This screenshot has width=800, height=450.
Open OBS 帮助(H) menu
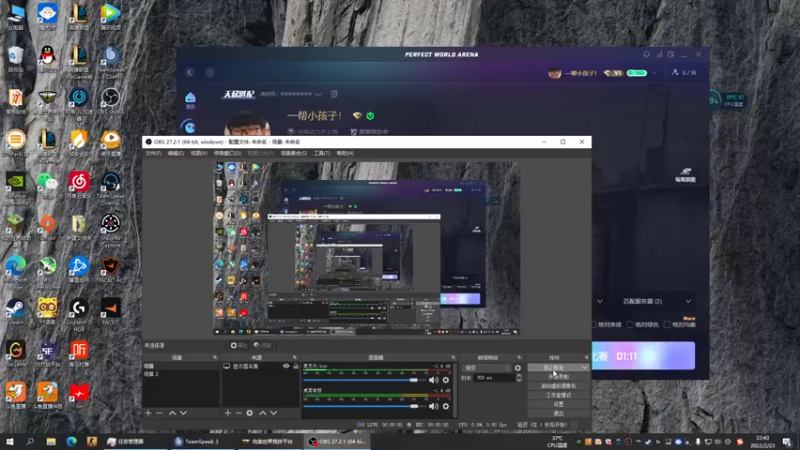point(345,153)
